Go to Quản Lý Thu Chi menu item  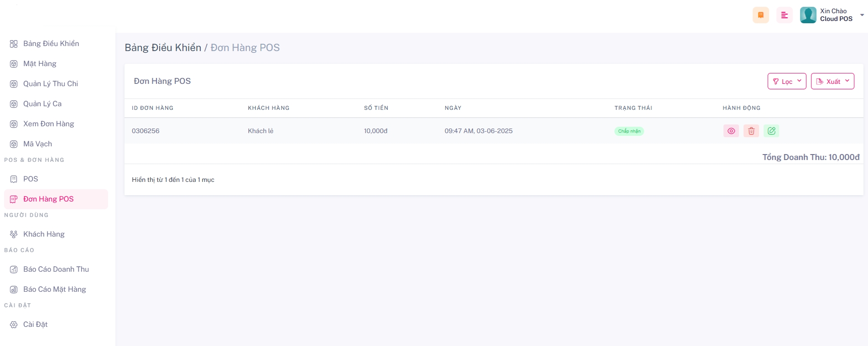(51, 84)
